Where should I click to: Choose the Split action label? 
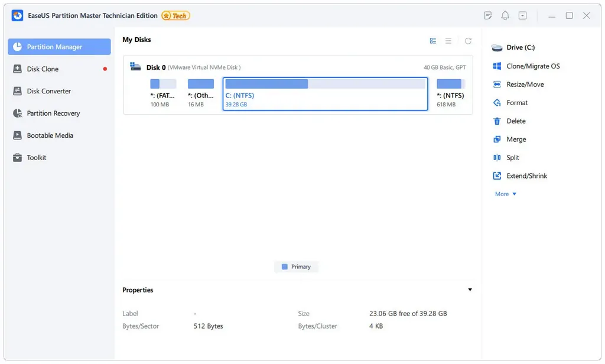(513, 158)
